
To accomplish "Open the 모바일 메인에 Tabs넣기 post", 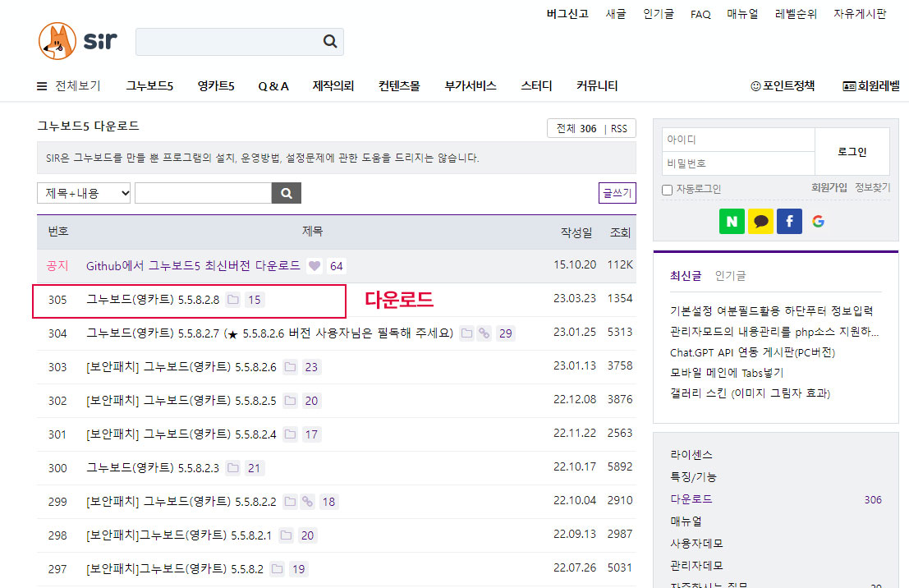I will (727, 373).
